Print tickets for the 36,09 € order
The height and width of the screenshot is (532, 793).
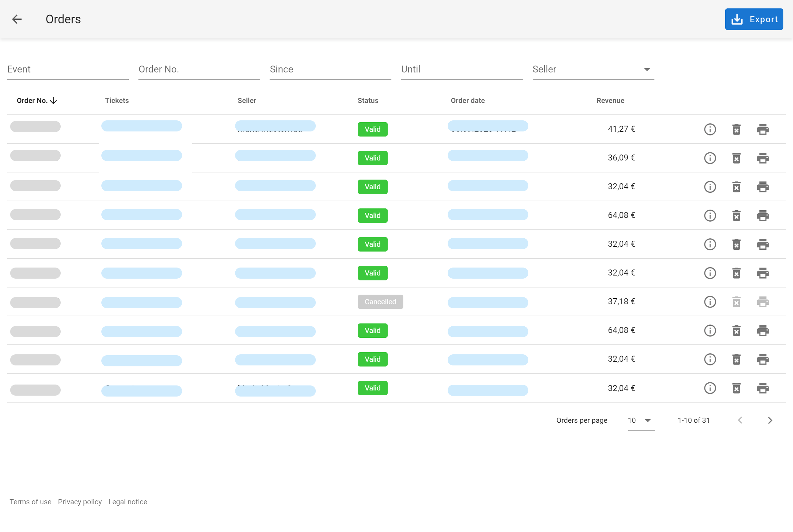click(x=763, y=158)
